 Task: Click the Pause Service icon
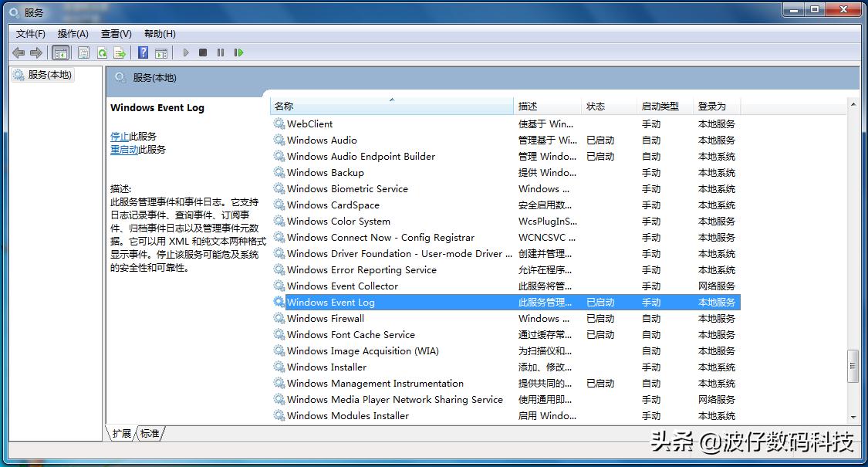pyautogui.click(x=221, y=52)
